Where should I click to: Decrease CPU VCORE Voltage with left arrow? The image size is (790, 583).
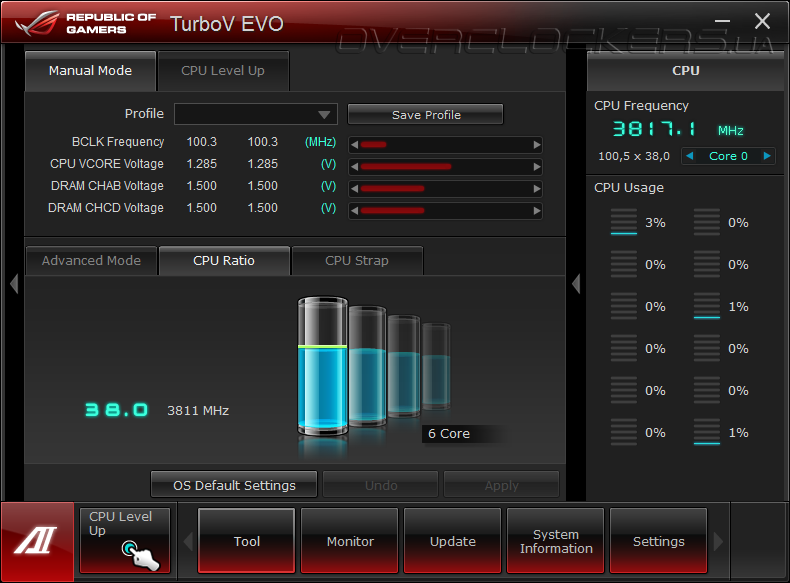(x=355, y=167)
